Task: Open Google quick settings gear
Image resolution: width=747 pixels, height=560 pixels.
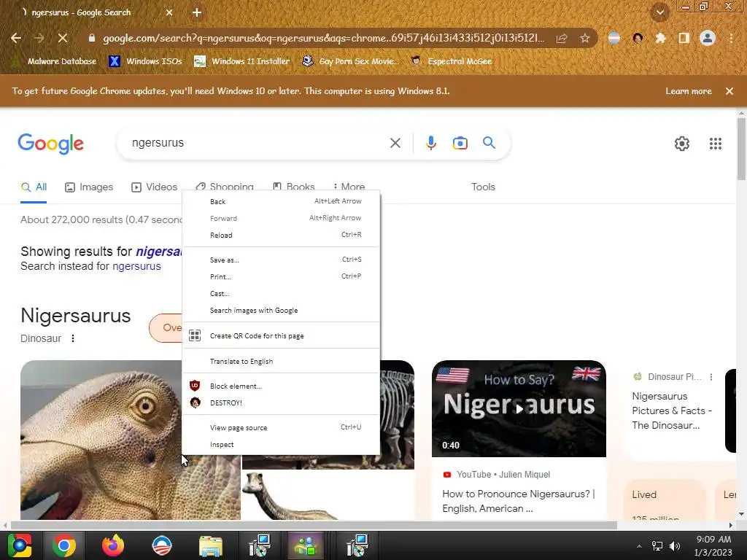Action: 682,144
